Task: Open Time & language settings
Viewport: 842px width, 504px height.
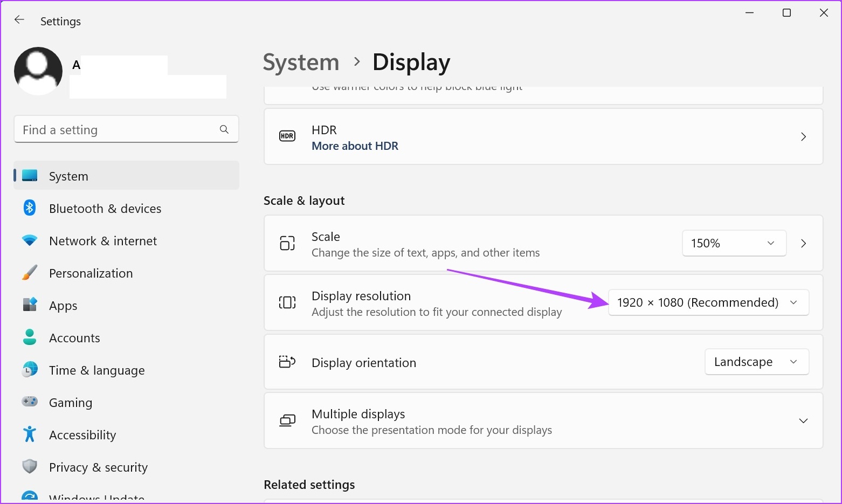Action: pos(126,370)
